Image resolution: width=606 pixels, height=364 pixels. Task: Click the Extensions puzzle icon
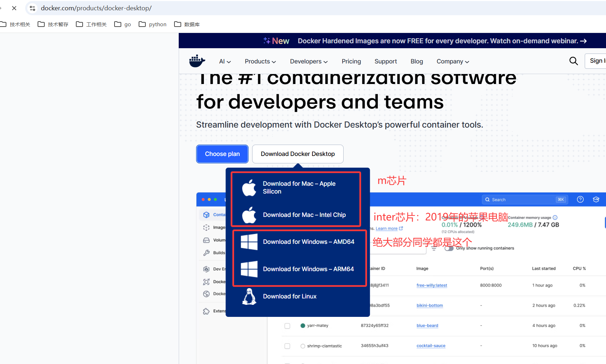pyautogui.click(x=206, y=311)
